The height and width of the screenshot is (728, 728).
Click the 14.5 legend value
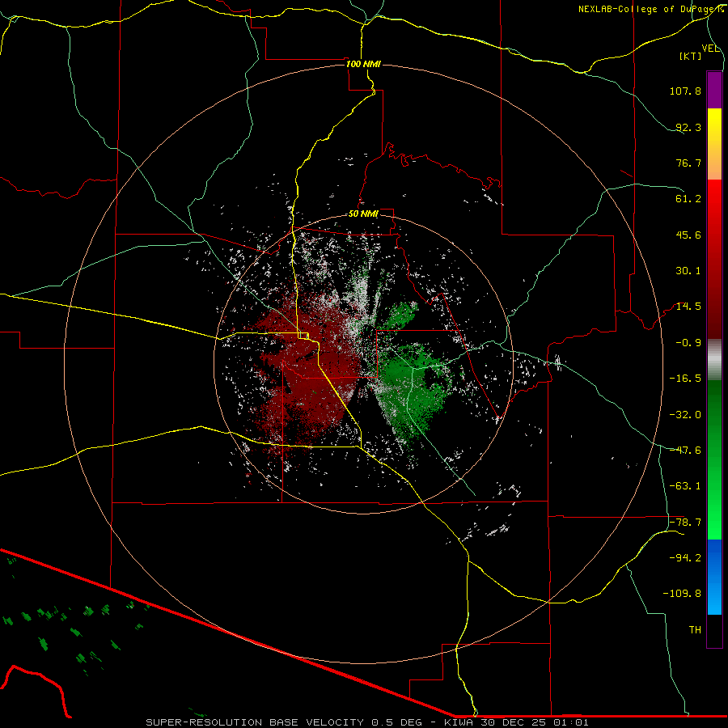pos(688,307)
